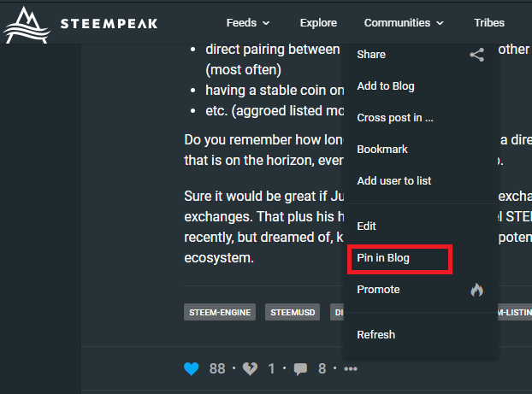
Task: Open the Explore page
Action: point(318,23)
